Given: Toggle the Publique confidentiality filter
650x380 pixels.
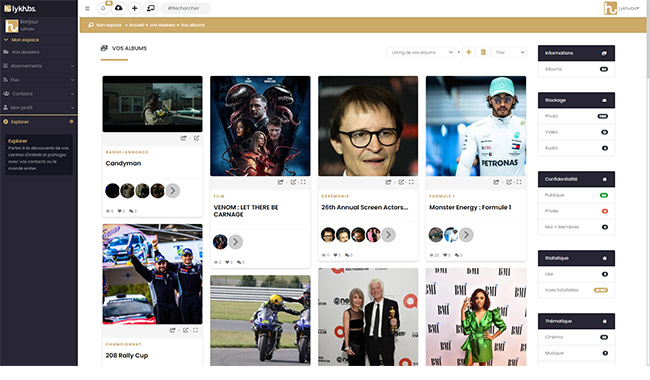Looking at the screenshot, I should (x=604, y=195).
